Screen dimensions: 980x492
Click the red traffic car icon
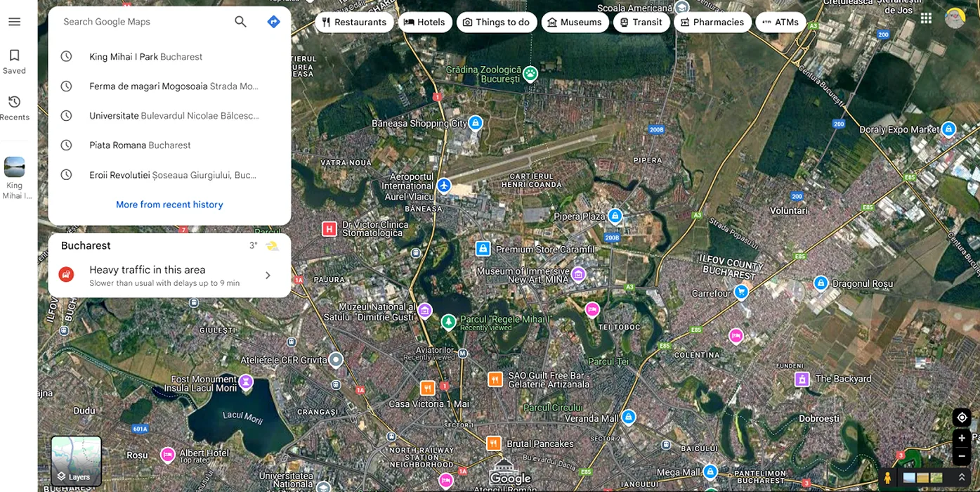66,275
